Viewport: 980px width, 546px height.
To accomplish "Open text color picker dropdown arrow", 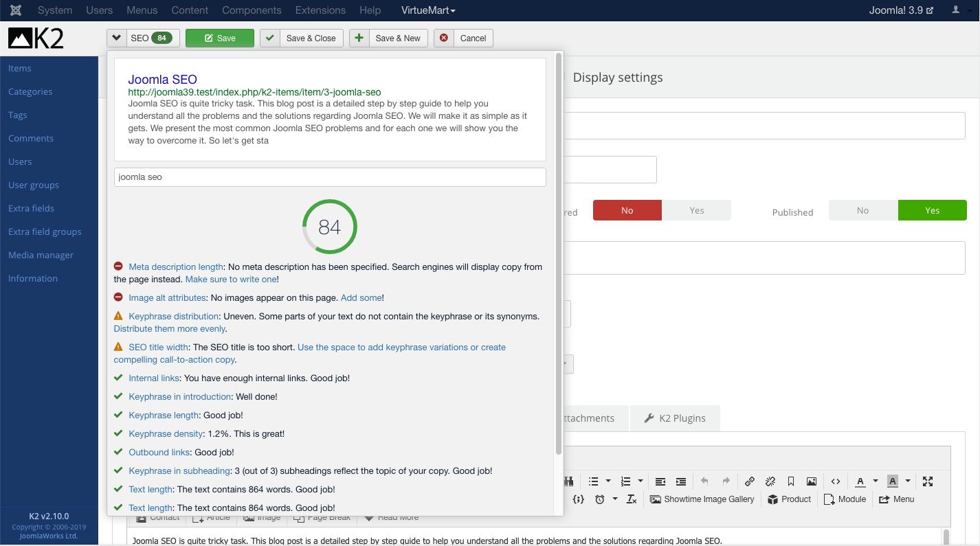I will 875,481.
